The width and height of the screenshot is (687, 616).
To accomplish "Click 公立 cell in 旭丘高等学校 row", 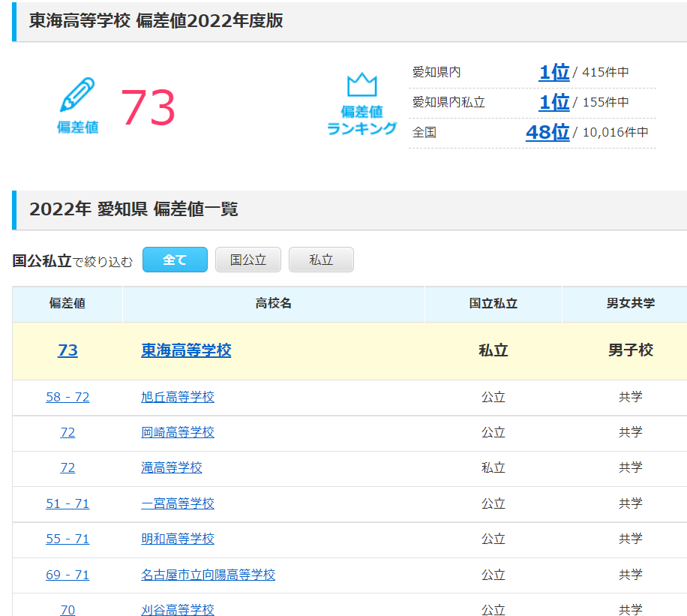I will 493,397.
